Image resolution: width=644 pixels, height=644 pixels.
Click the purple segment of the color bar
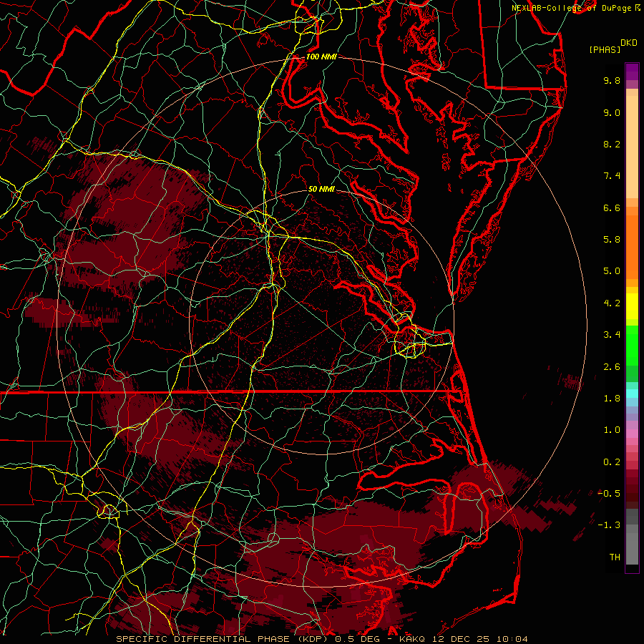[x=632, y=72]
